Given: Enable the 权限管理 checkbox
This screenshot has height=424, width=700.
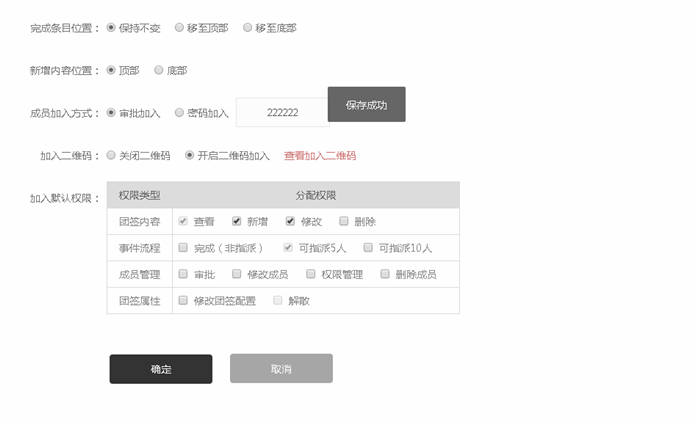Looking at the screenshot, I should coord(311,274).
